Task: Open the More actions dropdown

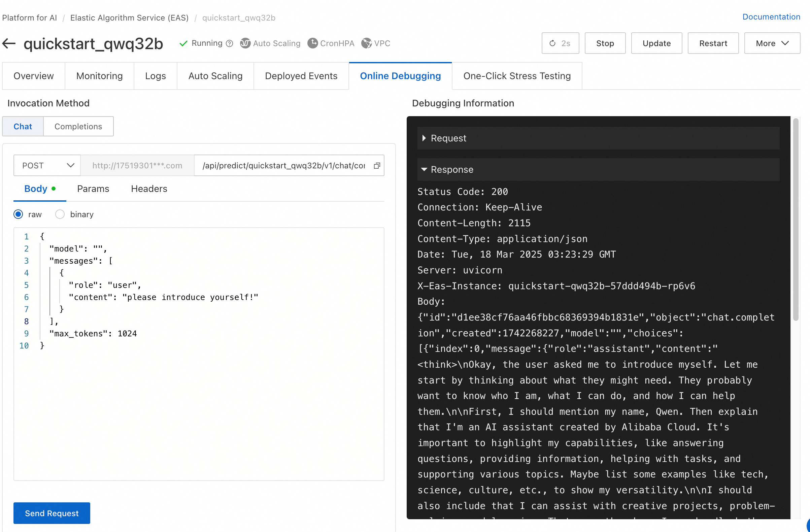Action: click(772, 43)
